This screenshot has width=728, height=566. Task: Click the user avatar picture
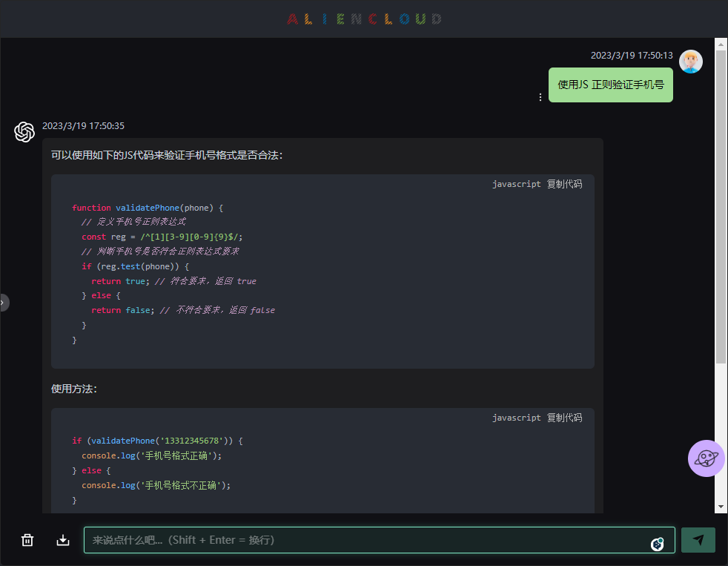point(691,62)
